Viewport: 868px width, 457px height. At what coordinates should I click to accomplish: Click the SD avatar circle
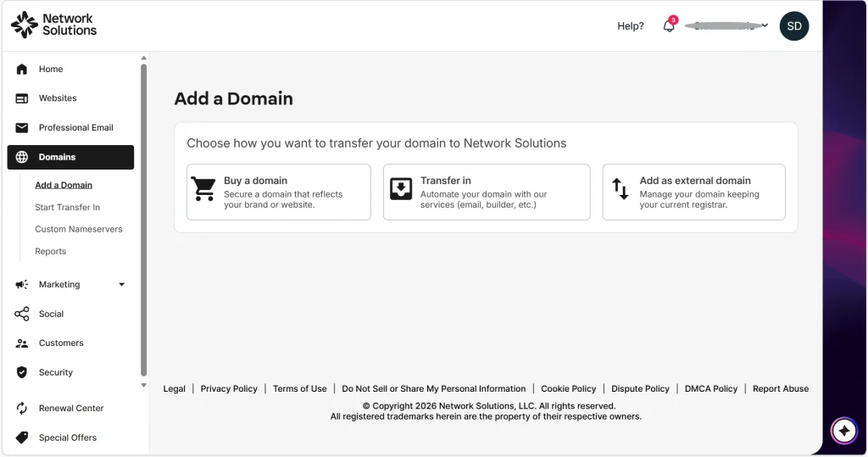793,26
